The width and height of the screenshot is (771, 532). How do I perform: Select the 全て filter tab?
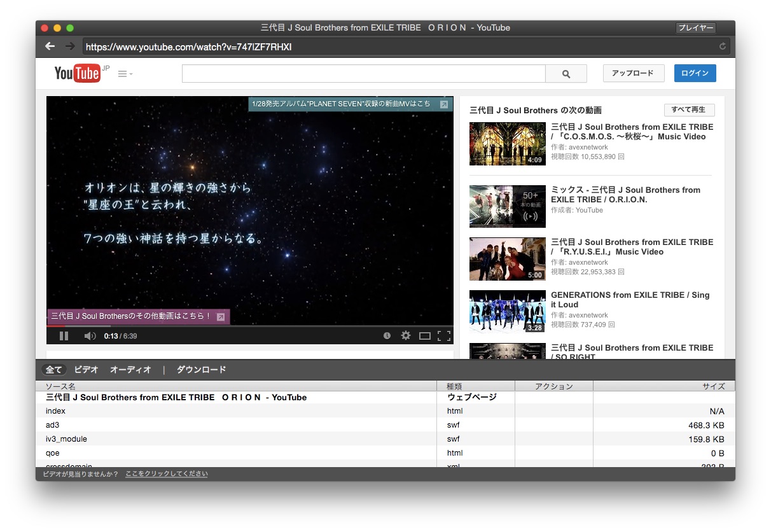tap(54, 370)
